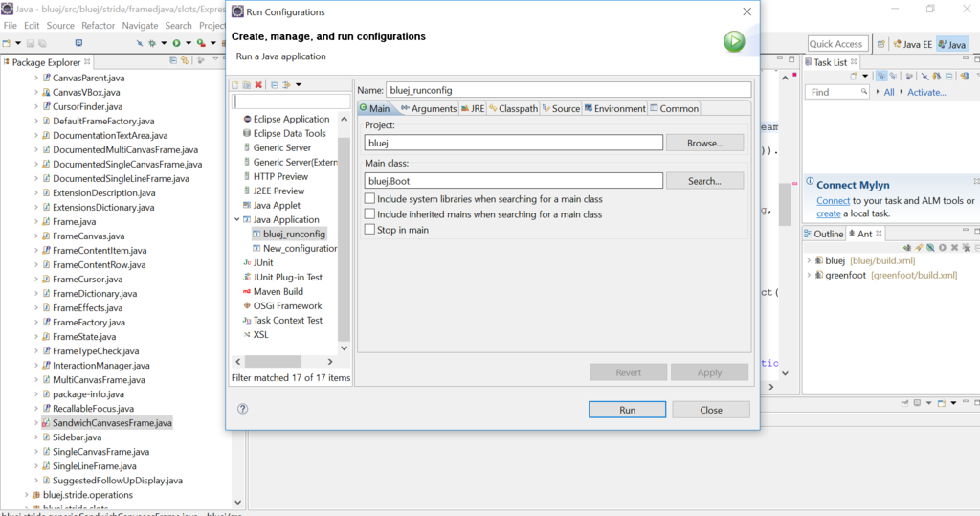Image resolution: width=980 pixels, height=516 pixels.
Task: Click the Connect link in Mylyn panel
Action: (x=834, y=201)
